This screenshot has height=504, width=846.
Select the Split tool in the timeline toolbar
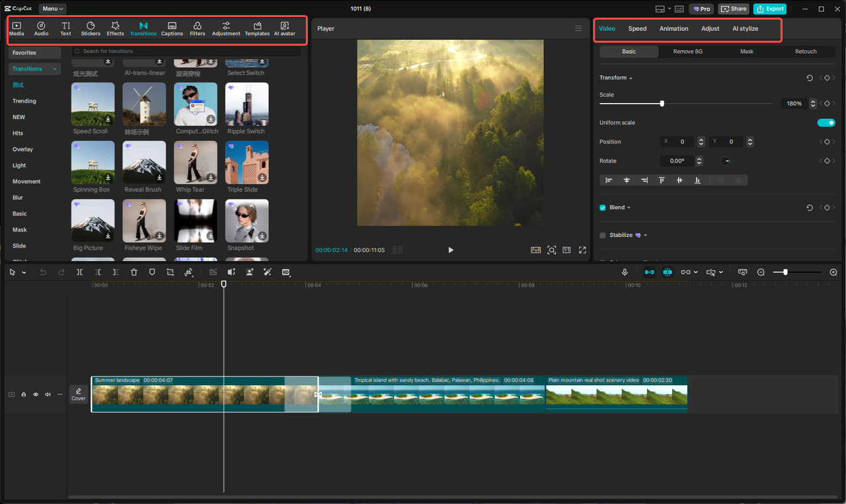(79, 271)
